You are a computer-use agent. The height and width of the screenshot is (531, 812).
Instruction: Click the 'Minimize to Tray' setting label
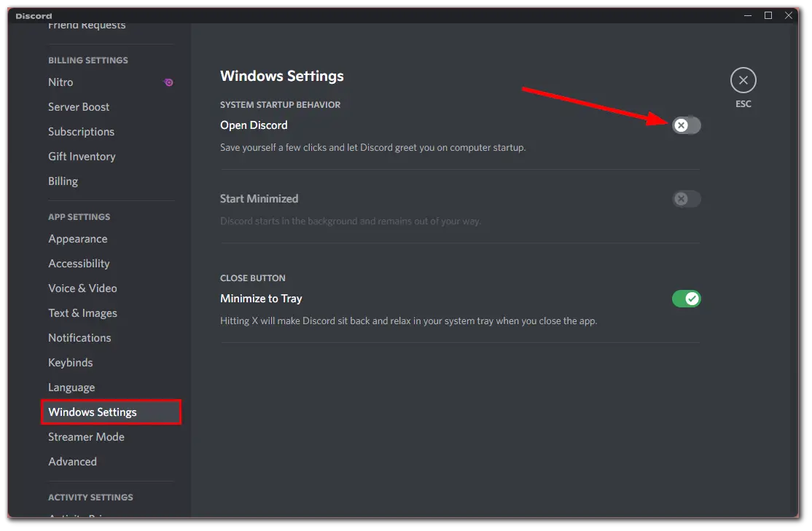(x=261, y=299)
